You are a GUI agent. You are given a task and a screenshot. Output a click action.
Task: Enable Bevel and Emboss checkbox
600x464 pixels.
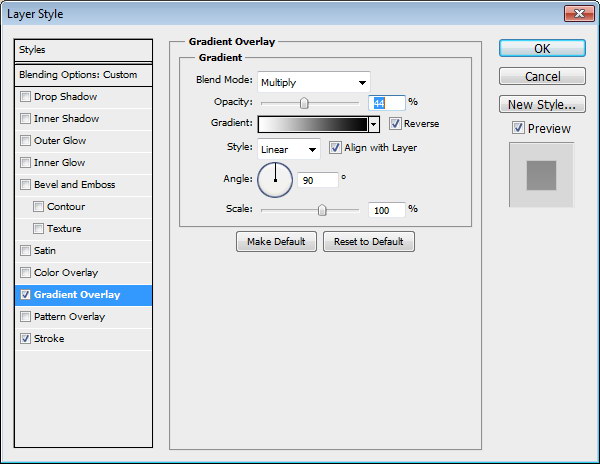click(x=25, y=184)
